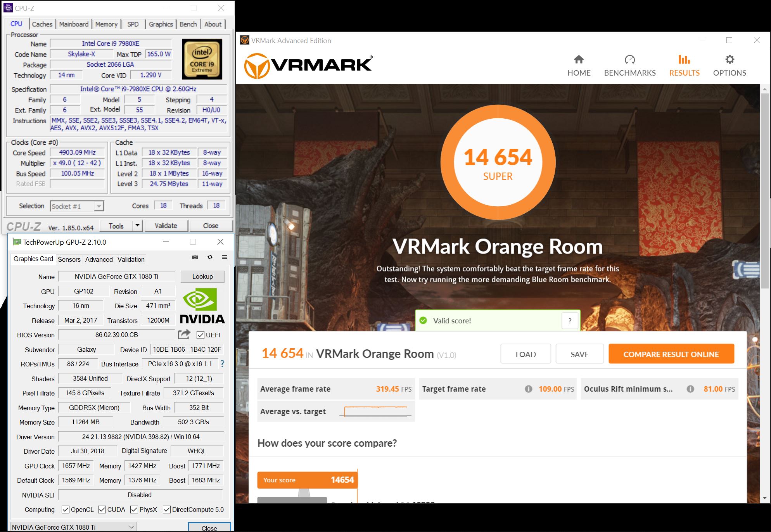
Task: Click the Your score 14654 bar
Action: point(307,480)
